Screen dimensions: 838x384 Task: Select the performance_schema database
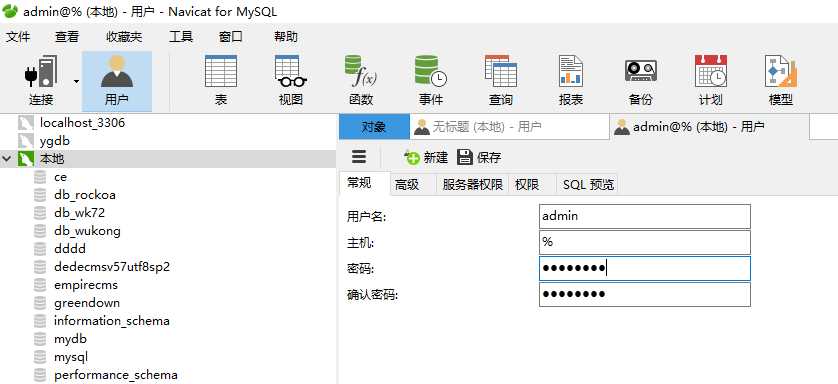coord(116,375)
